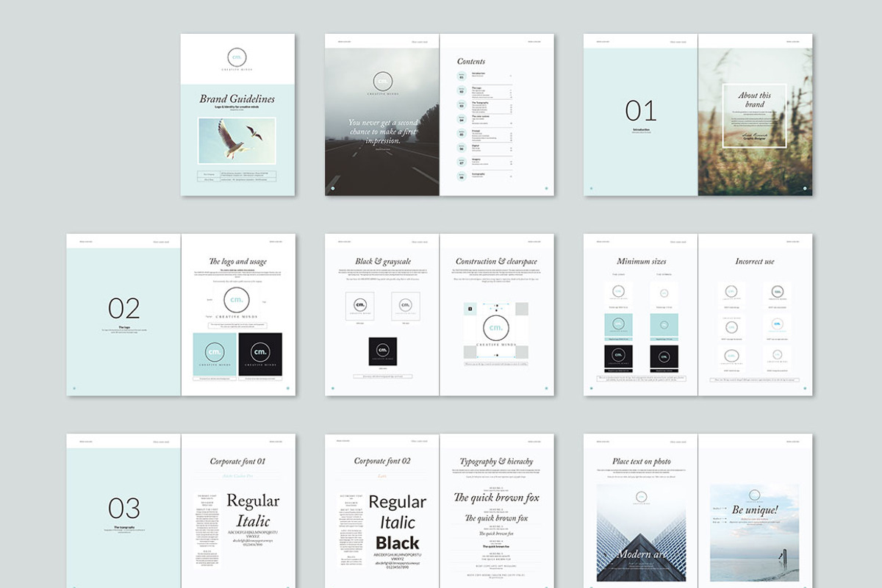The height and width of the screenshot is (588, 882).
Task: Click the black logo variant under Black & grayscale
Action: 382,351
